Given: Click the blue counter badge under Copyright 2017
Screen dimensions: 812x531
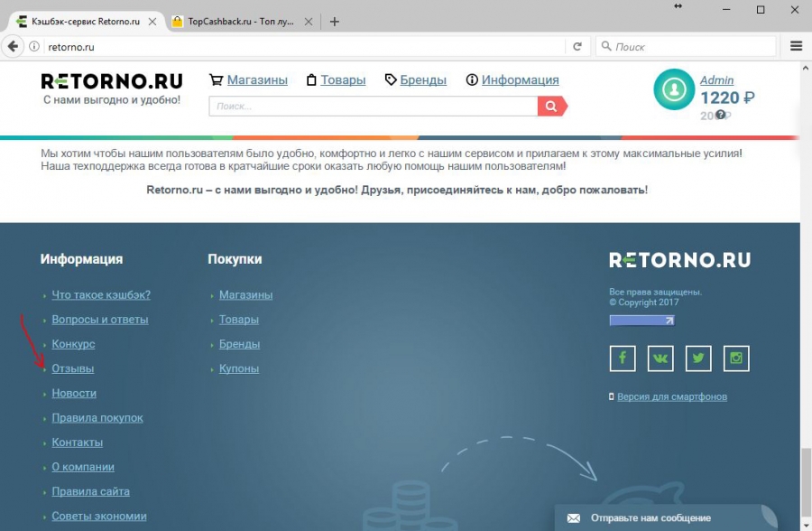Looking at the screenshot, I should pos(641,321).
